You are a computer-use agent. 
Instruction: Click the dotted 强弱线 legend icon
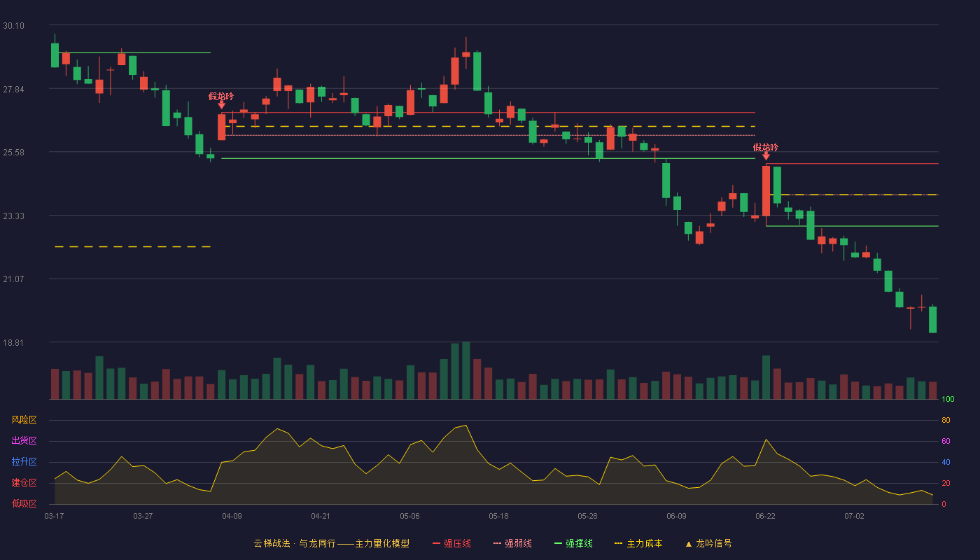click(497, 544)
